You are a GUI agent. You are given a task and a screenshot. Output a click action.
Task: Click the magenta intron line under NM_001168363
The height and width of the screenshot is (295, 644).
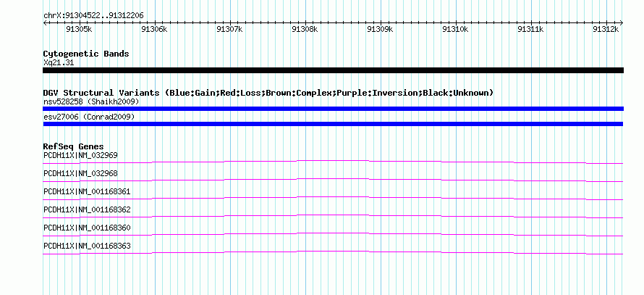coord(333,251)
